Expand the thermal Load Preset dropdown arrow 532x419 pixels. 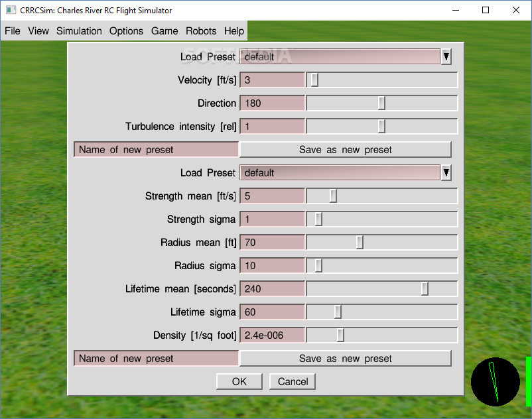446,172
